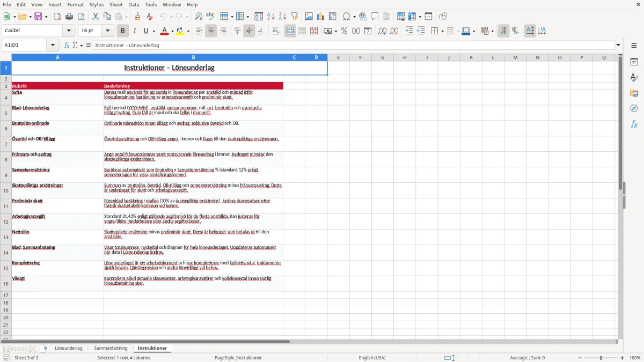Click the 100% zoom level
Image resolution: width=644 pixels, height=362 pixels.
point(635,358)
